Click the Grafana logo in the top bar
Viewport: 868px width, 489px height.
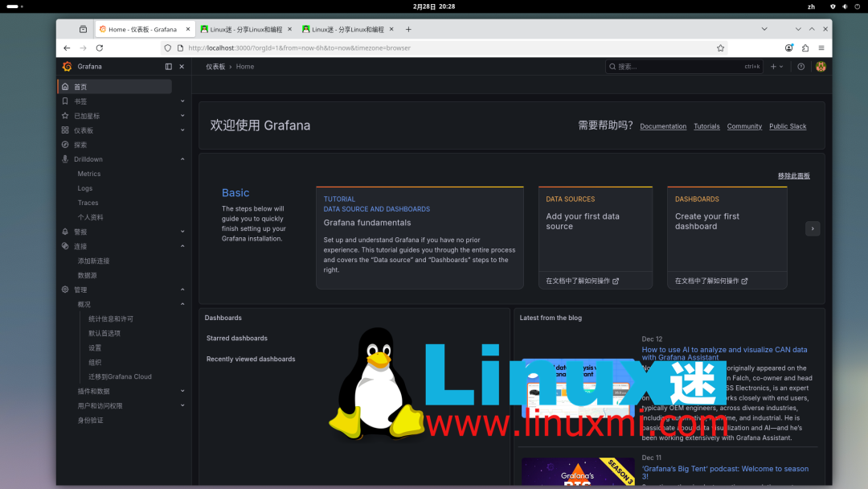pyautogui.click(x=67, y=67)
